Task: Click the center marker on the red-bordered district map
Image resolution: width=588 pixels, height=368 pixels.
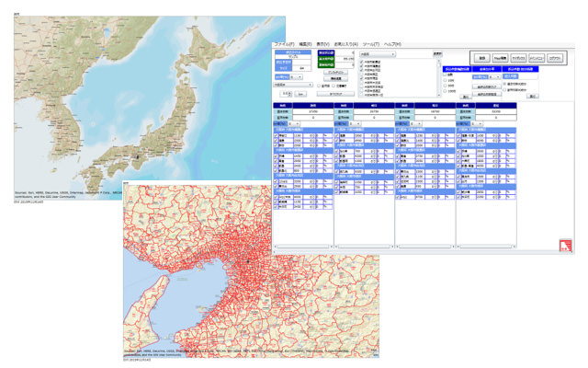Action: 250,263
